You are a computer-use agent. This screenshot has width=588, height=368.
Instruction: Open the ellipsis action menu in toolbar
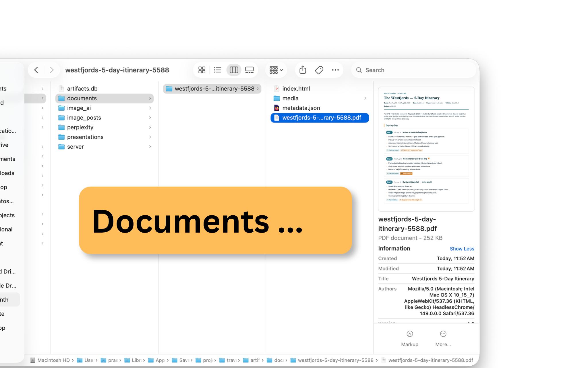pos(335,70)
